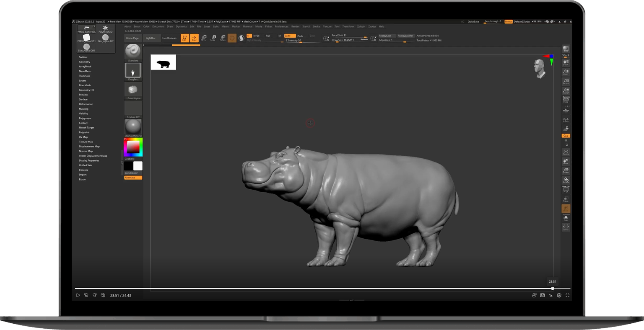Toggle the Zsub sculpting mode
This screenshot has height=330, width=644.
[300, 36]
